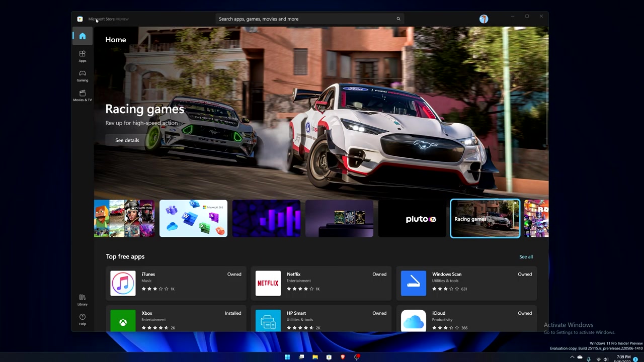Open the Windows Start menu
This screenshot has width=644, height=362.
click(287, 357)
